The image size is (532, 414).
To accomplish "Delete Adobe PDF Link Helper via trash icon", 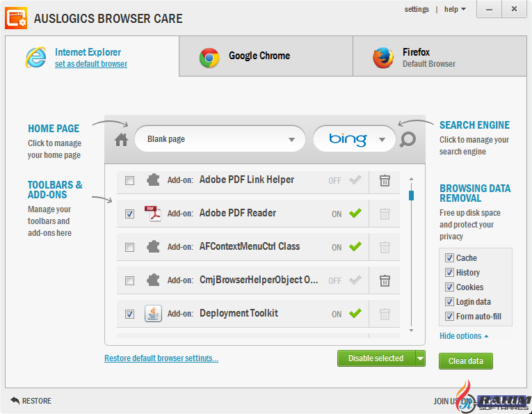I will coord(385,180).
